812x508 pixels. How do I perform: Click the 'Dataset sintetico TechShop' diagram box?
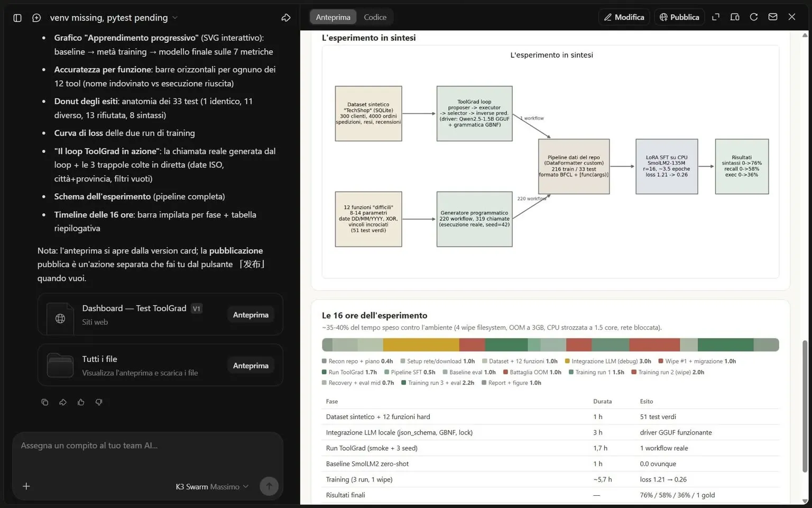368,114
